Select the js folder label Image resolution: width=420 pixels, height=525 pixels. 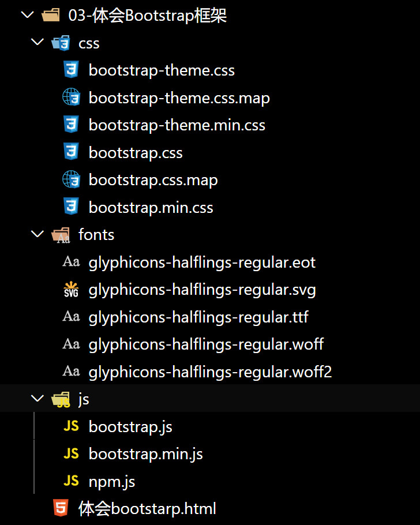click(84, 399)
